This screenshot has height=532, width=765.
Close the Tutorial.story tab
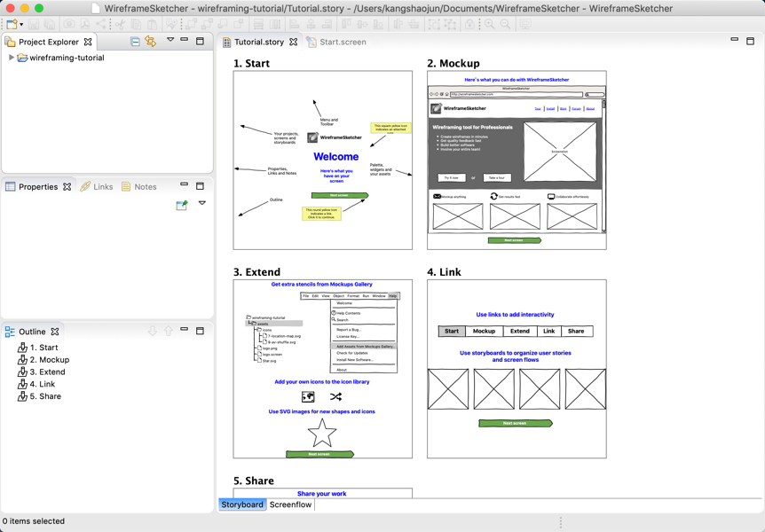coord(293,42)
